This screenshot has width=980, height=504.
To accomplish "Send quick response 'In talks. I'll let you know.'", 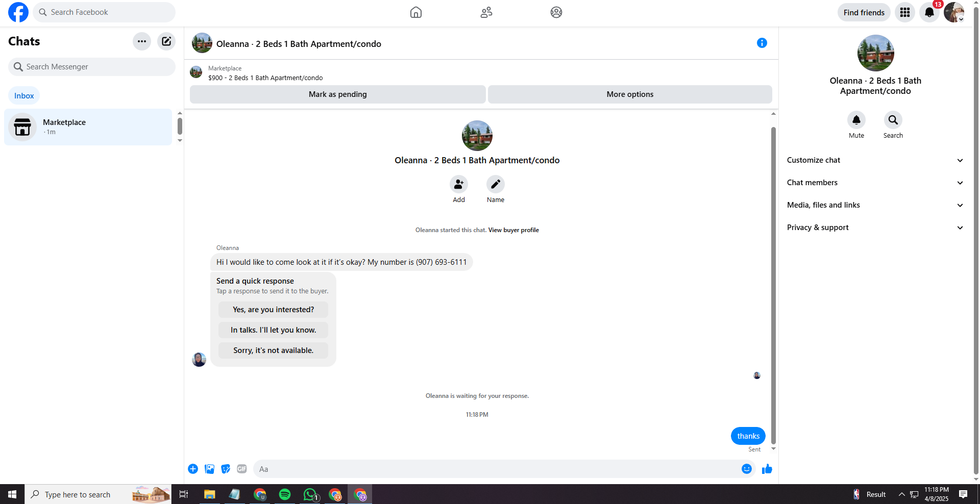I will [273, 330].
